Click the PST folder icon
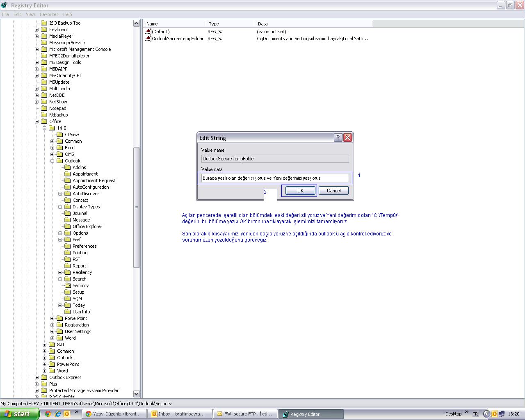Screen dimensions: 525x420 pos(68,259)
